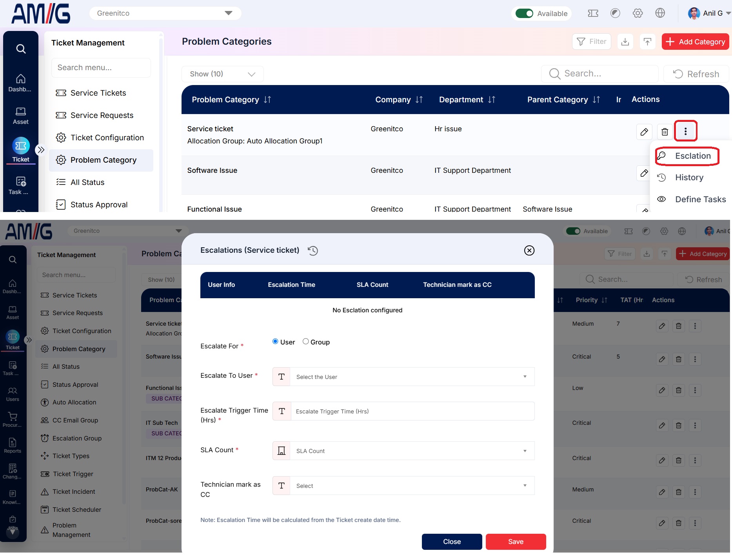Click the history clock icon in Escalations dialog title
The image size is (732, 560).
[312, 250]
